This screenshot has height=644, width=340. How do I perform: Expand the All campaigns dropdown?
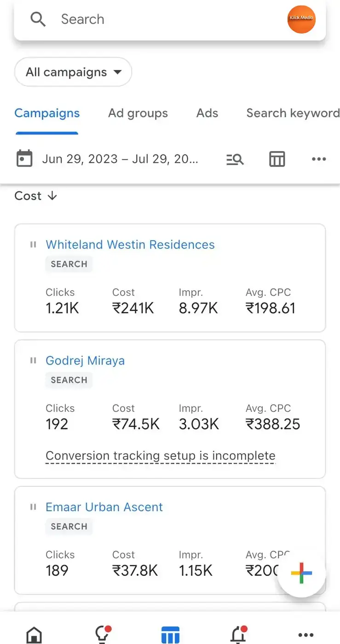73,72
